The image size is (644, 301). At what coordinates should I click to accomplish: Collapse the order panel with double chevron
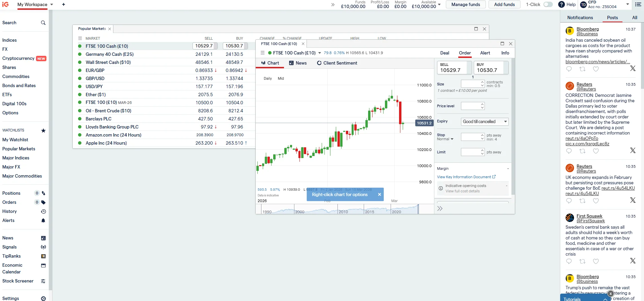tap(440, 209)
